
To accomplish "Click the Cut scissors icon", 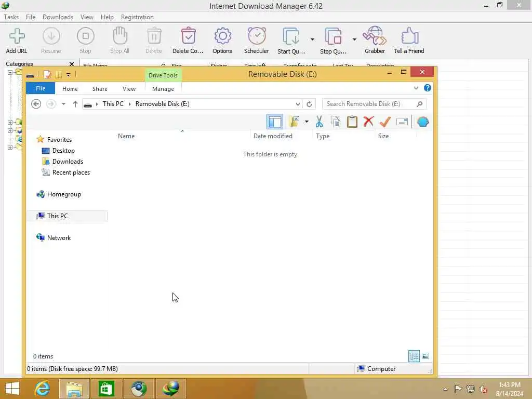I will pyautogui.click(x=319, y=122).
